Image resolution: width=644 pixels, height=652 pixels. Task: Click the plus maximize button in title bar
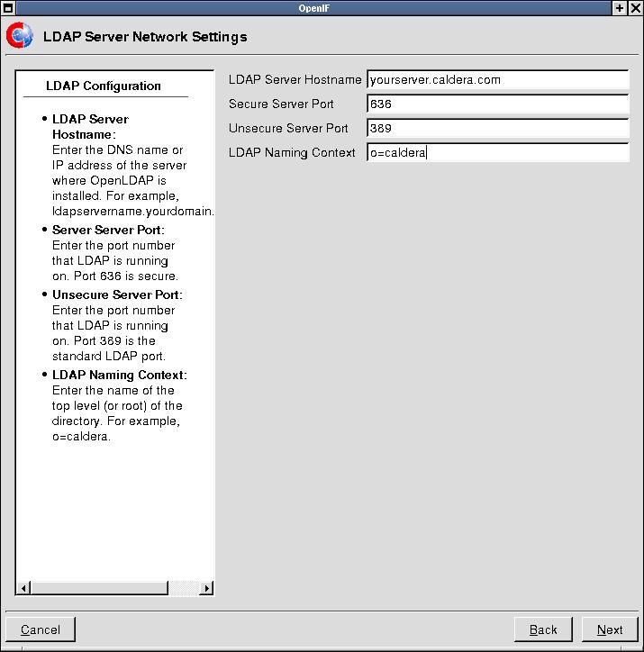621,7
